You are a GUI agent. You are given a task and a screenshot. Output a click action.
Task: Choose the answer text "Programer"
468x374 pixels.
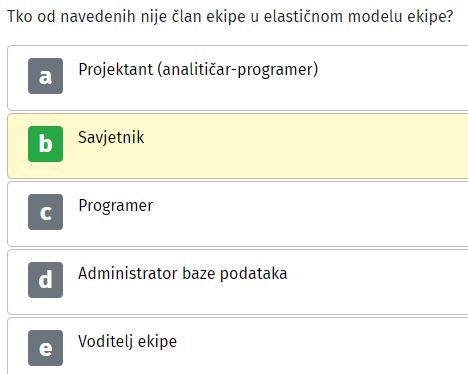click(116, 206)
